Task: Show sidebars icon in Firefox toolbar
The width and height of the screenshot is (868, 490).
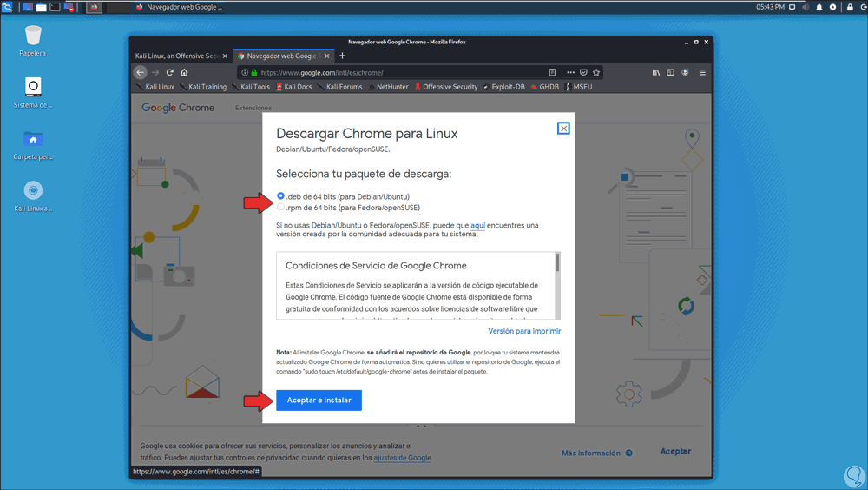Action: pos(670,73)
